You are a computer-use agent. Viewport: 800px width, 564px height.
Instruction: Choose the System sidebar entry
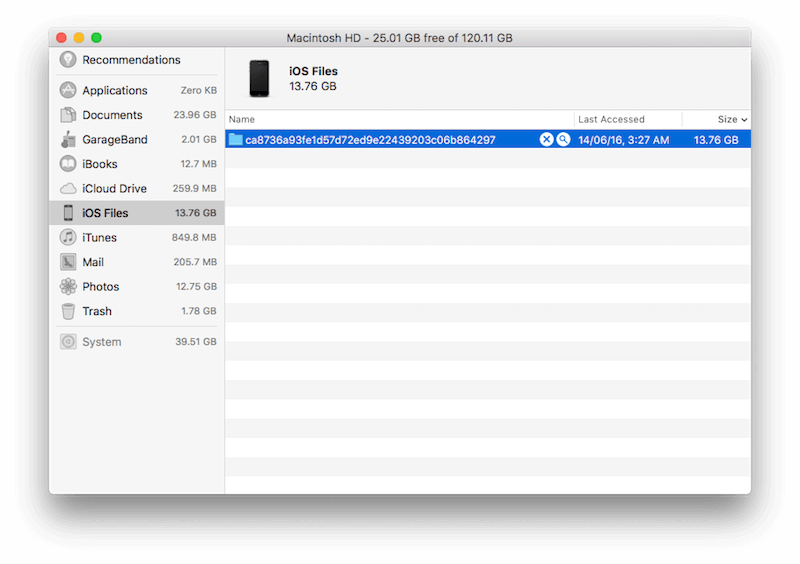coord(102,342)
